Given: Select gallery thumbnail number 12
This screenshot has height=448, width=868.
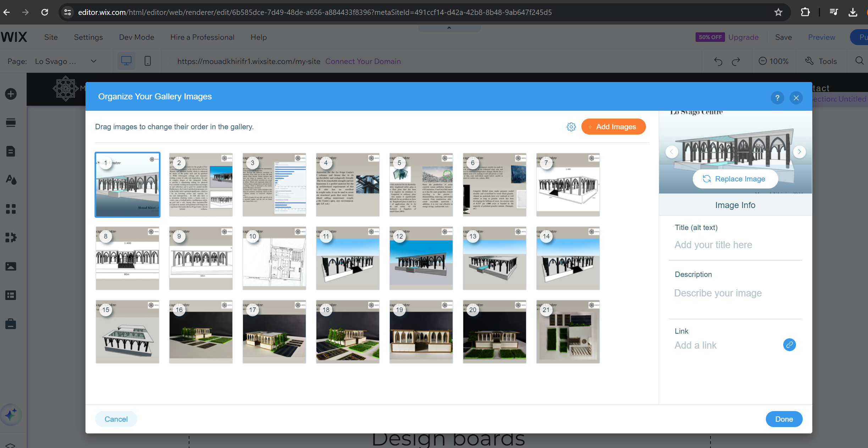Looking at the screenshot, I should 421,258.
